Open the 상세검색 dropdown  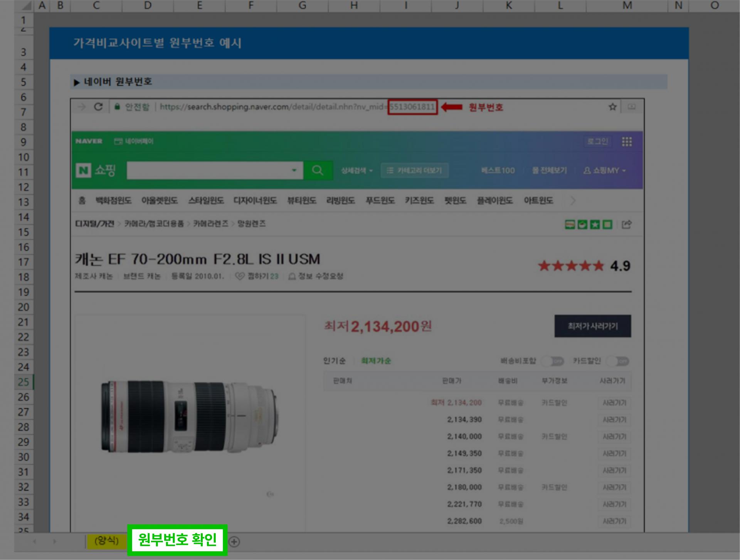pos(357,170)
